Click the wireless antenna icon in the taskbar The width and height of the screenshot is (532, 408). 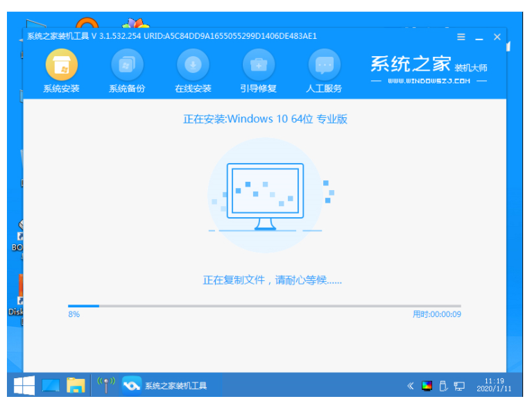(105, 385)
